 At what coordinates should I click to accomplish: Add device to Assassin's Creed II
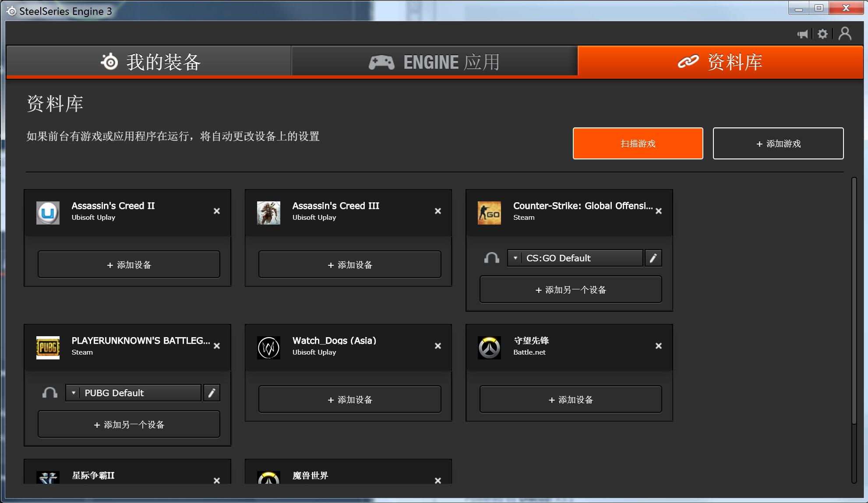tap(129, 264)
